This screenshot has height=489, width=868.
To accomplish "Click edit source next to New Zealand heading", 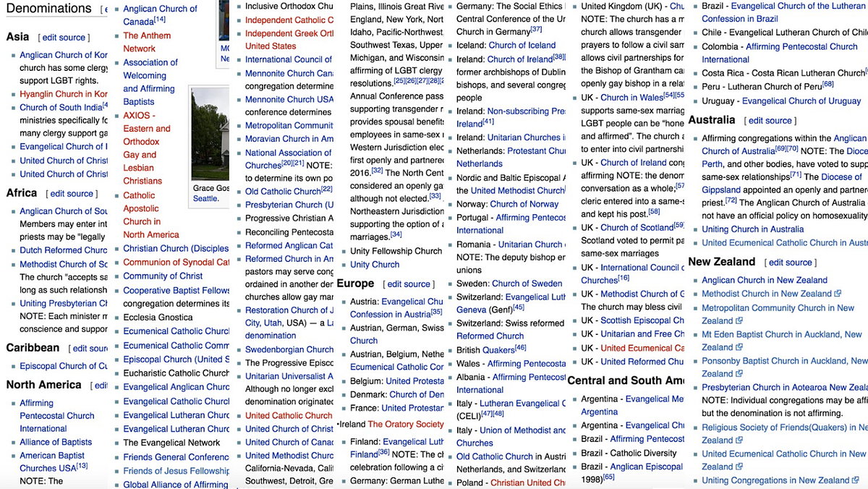I will click(x=789, y=263).
